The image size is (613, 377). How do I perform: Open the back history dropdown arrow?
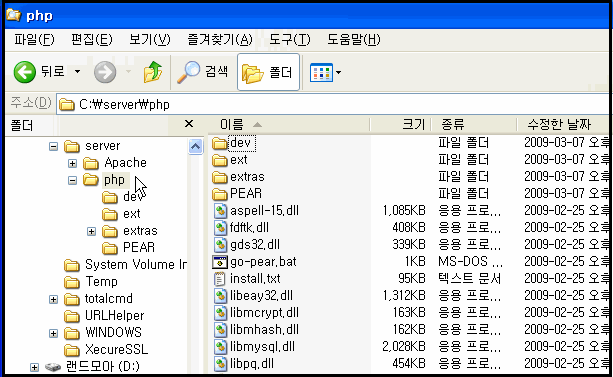point(77,72)
